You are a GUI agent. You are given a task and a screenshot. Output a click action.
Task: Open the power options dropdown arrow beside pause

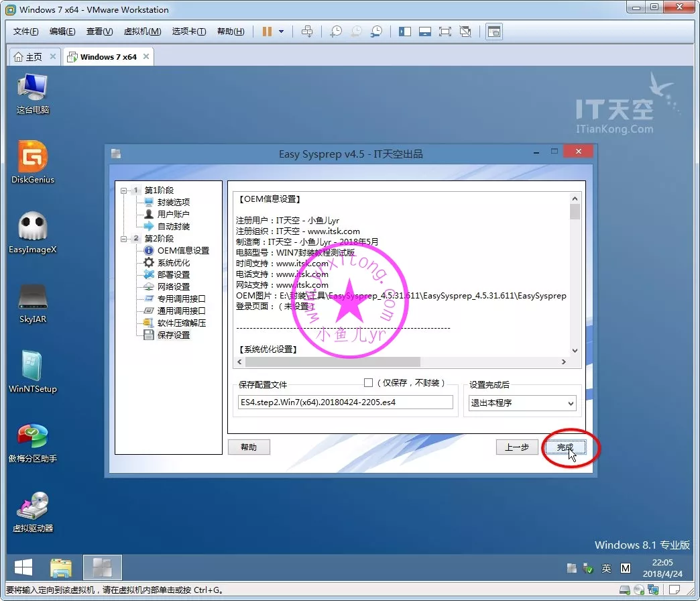282,32
